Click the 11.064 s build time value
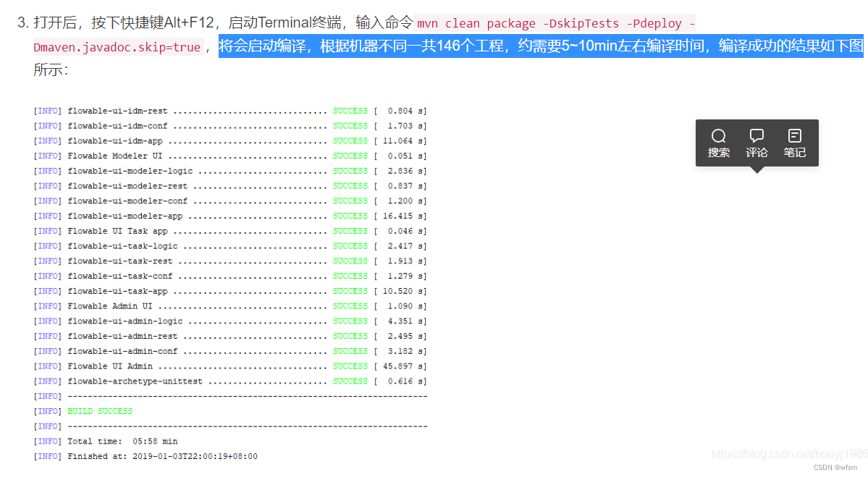Screen dimensions: 868x477 (403, 141)
